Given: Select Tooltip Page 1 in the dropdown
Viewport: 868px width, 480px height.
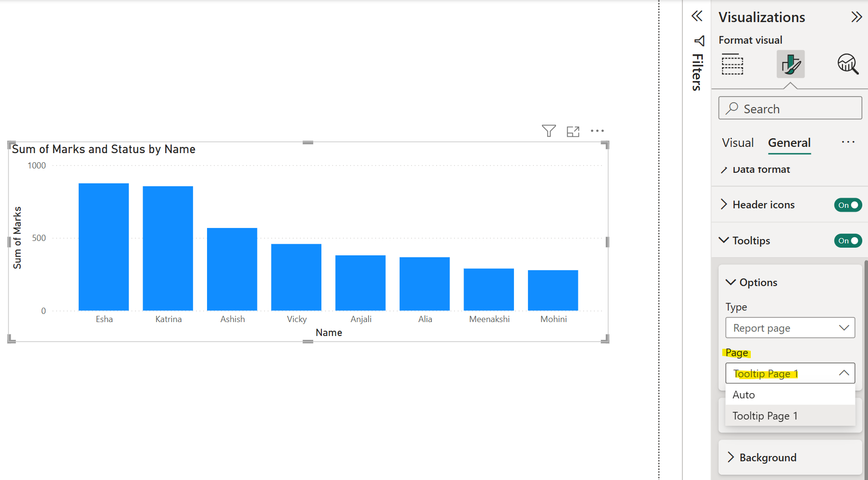Looking at the screenshot, I should click(765, 416).
